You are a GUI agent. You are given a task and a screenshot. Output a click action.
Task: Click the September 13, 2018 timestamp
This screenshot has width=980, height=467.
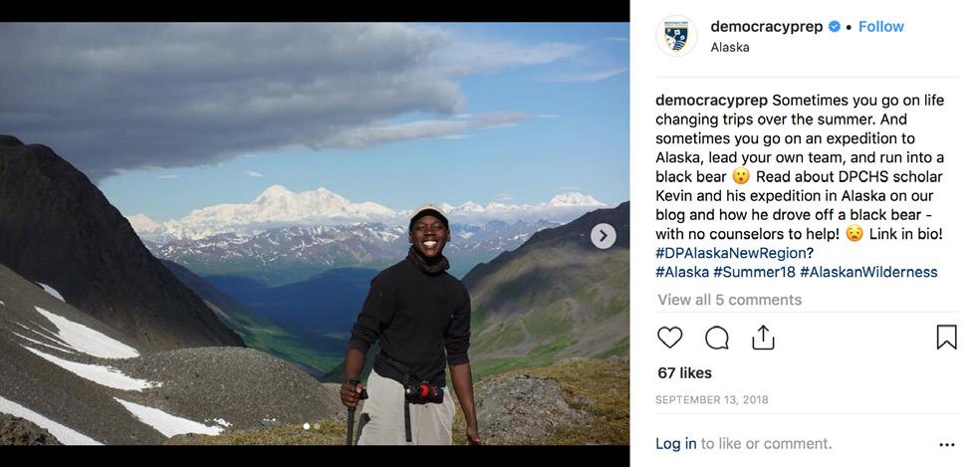click(x=712, y=399)
